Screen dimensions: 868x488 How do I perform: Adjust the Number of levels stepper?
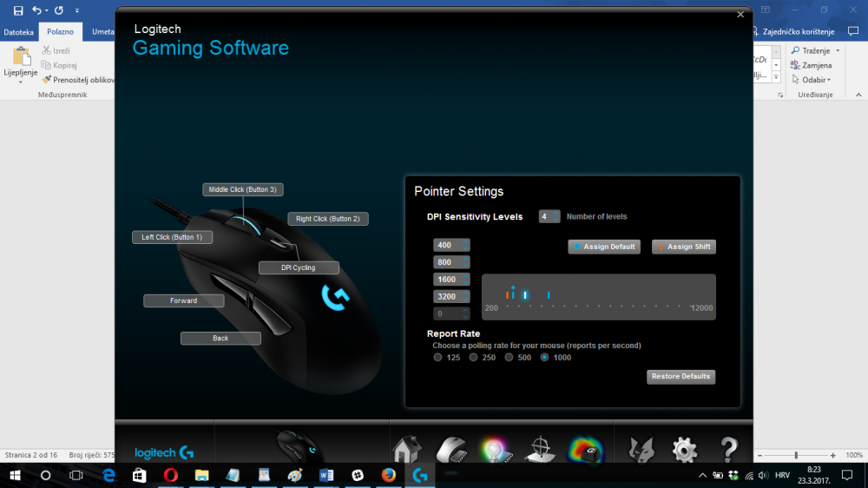pyautogui.click(x=556, y=216)
